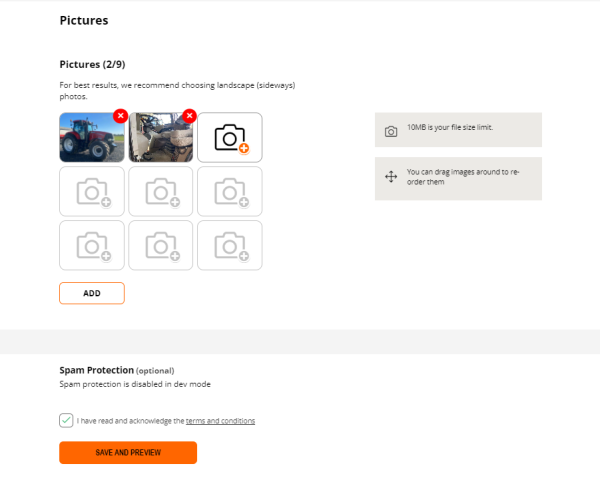600x488 pixels.
Task: Open the terms and conditions link
Action: [x=220, y=421]
